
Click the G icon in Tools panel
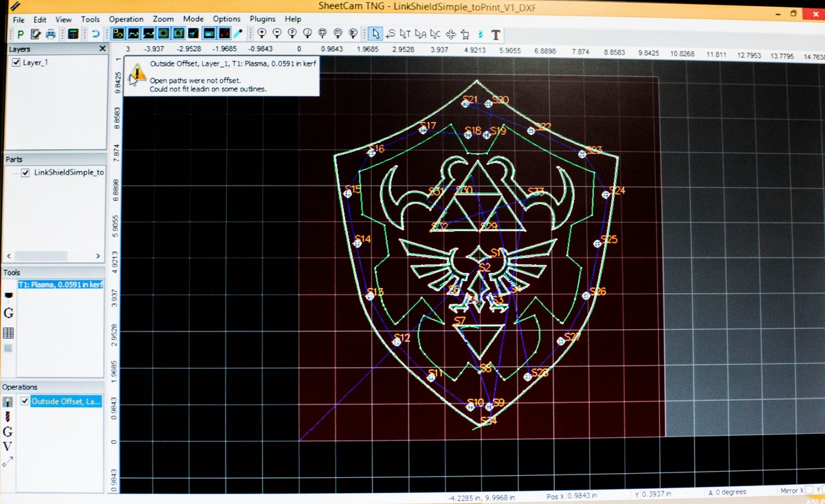[8, 314]
